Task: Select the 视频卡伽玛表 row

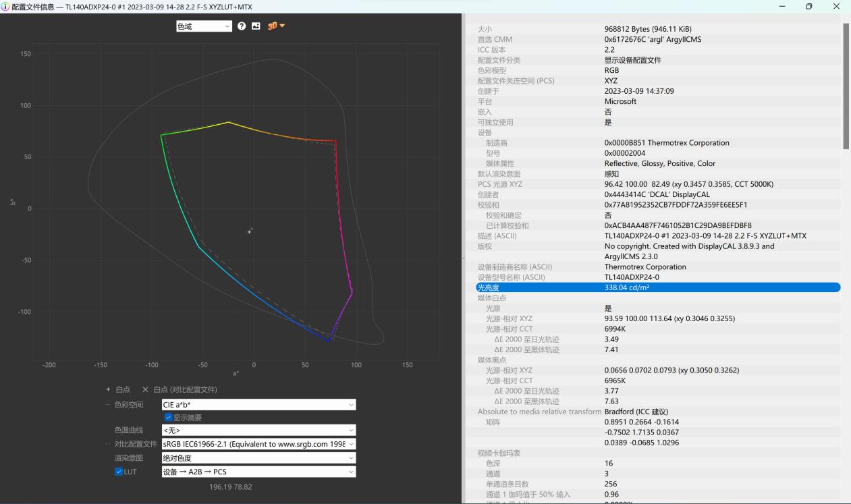Action: 499,453
